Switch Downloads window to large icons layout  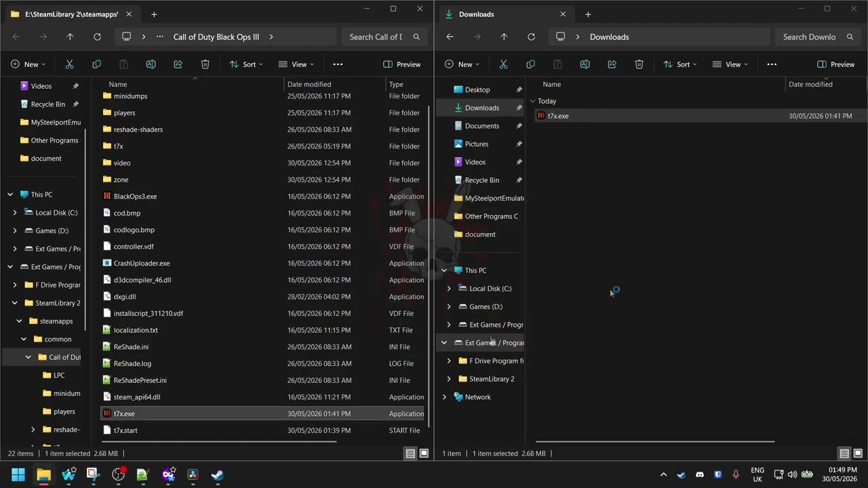point(858,453)
